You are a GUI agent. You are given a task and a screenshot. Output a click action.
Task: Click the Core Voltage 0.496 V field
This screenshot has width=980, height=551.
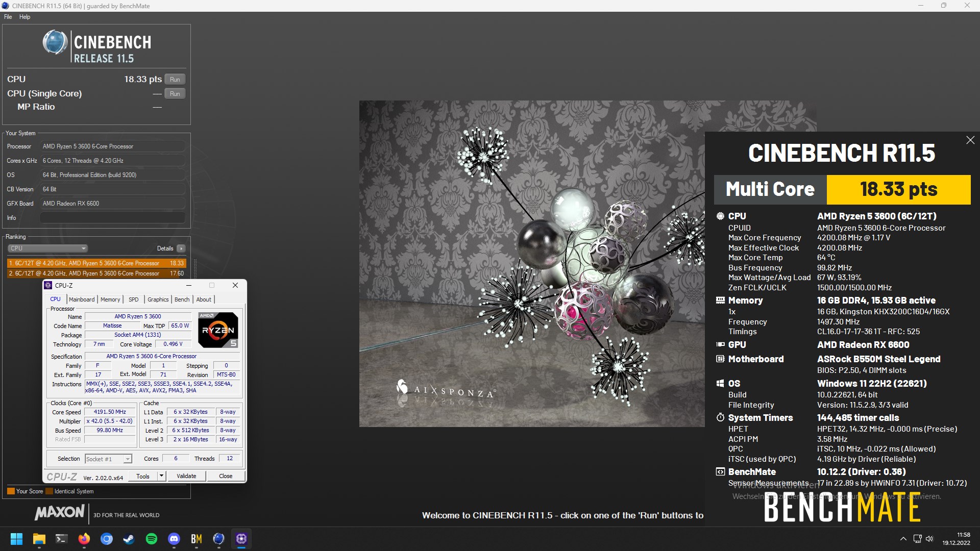173,344
